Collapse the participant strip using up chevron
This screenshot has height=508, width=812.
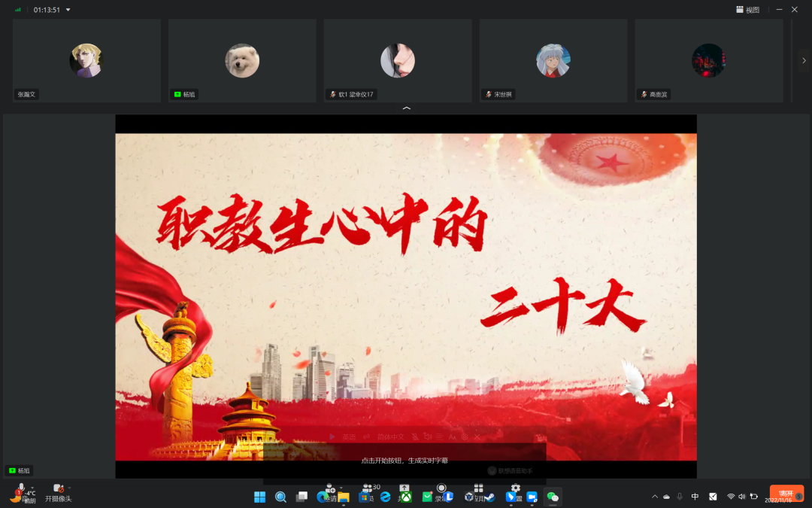click(x=407, y=108)
